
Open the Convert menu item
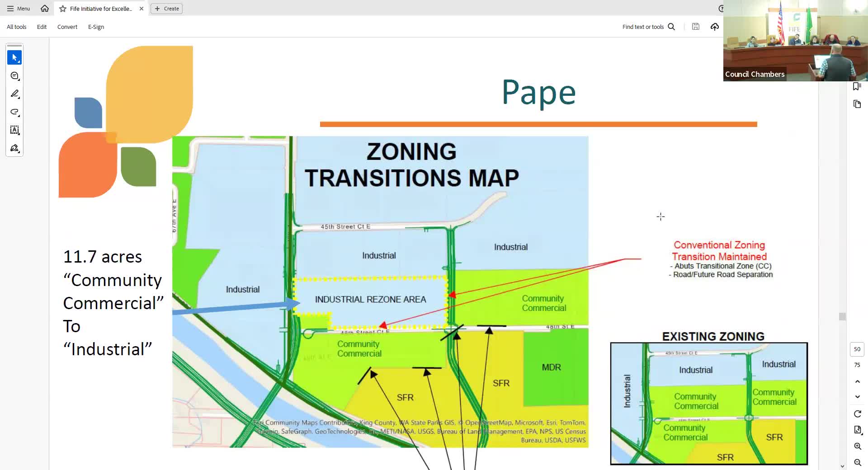[67, 27]
